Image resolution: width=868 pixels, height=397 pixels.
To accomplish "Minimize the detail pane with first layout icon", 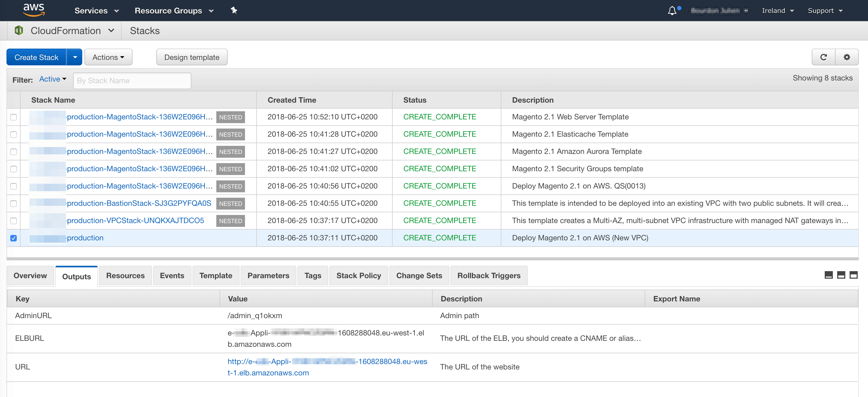I will pos(829,275).
